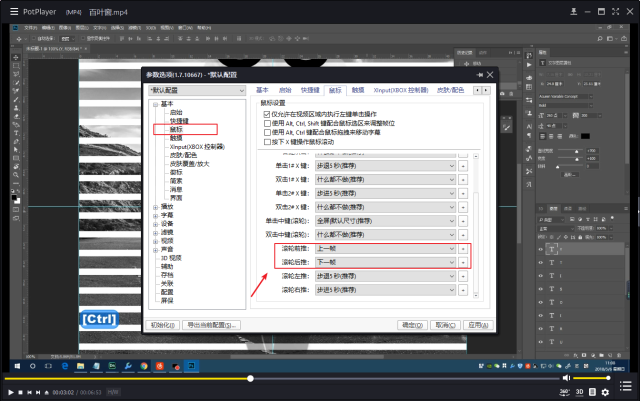Open the playlist panel icon
Image resolution: width=640 pixels, height=401 pixels.
pos(626,385)
